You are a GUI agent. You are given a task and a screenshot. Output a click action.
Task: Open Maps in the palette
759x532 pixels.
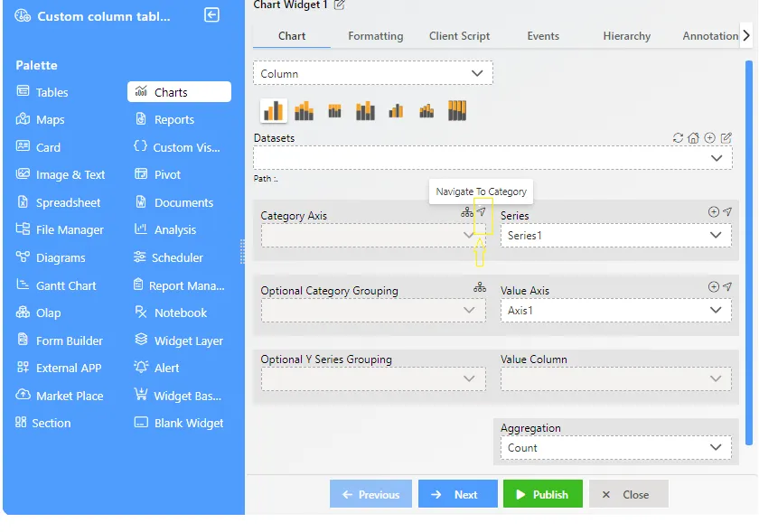(41, 119)
